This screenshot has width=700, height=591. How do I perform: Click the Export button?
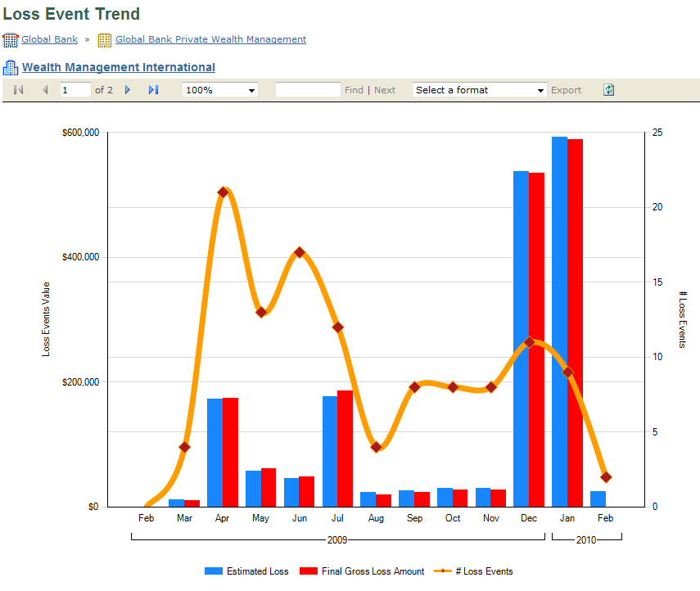(x=566, y=90)
